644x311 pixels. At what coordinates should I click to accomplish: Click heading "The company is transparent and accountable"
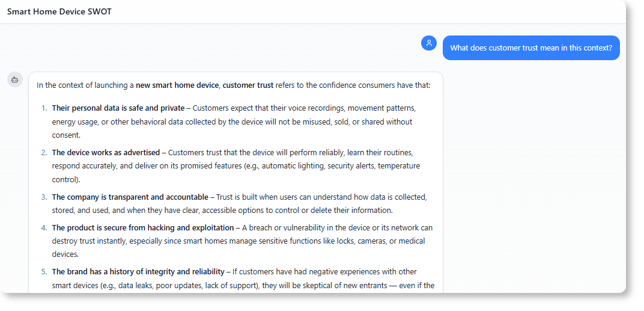coord(130,197)
